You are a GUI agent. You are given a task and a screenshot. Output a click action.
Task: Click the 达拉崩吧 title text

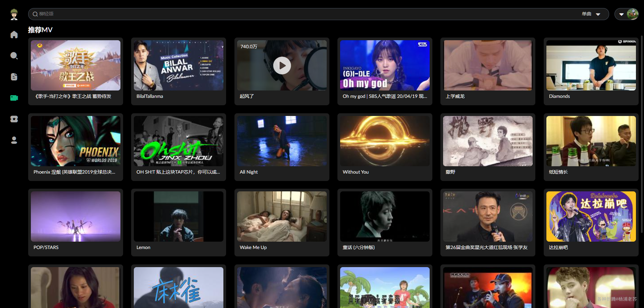[558, 247]
